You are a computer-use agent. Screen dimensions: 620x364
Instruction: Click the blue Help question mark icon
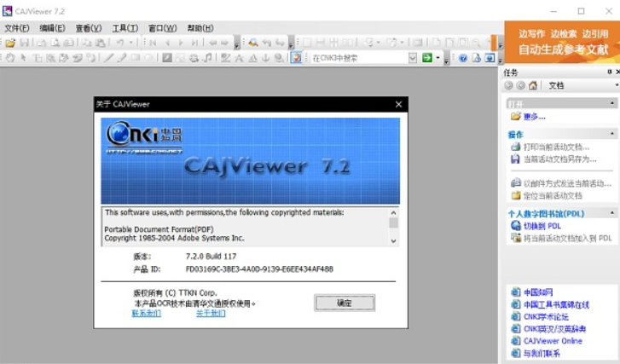coord(463,58)
